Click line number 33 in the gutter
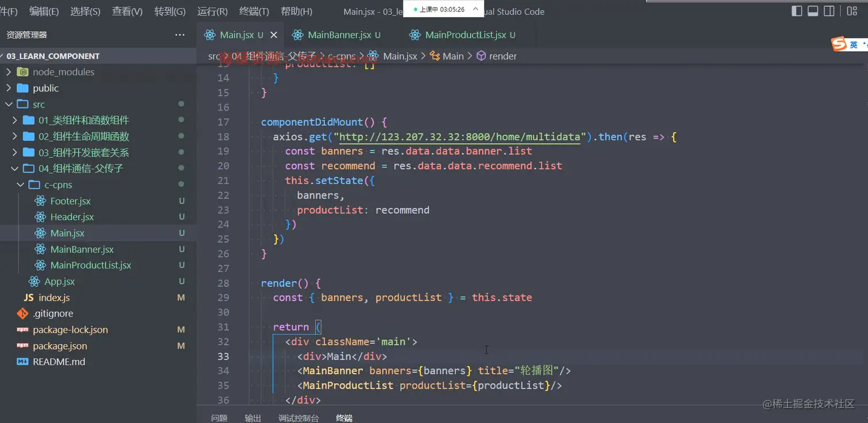The width and height of the screenshot is (868, 423). [223, 356]
